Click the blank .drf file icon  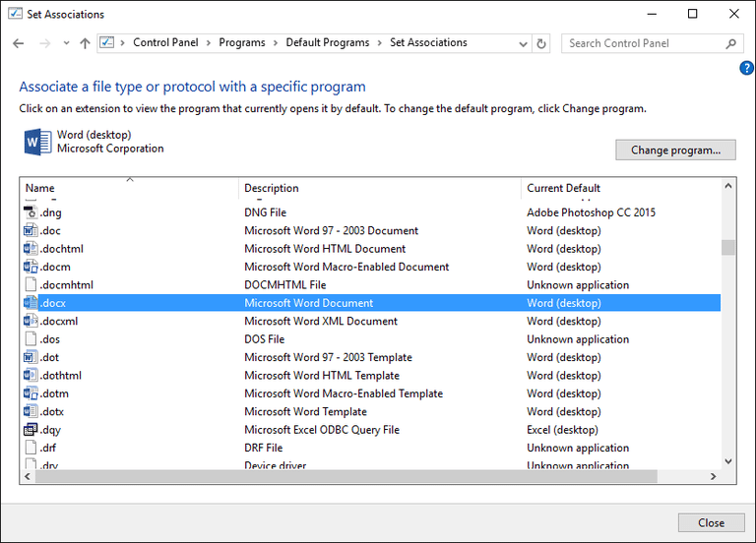click(31, 448)
